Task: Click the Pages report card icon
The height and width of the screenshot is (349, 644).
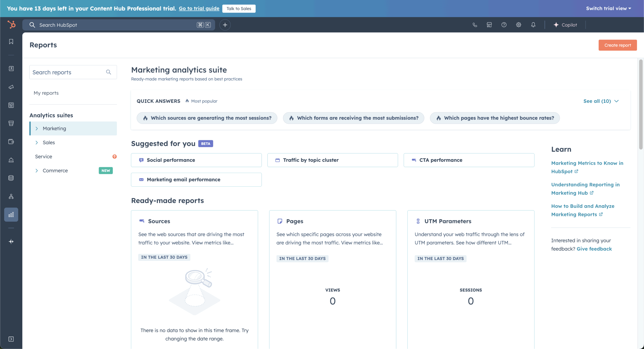Action: [x=280, y=221]
